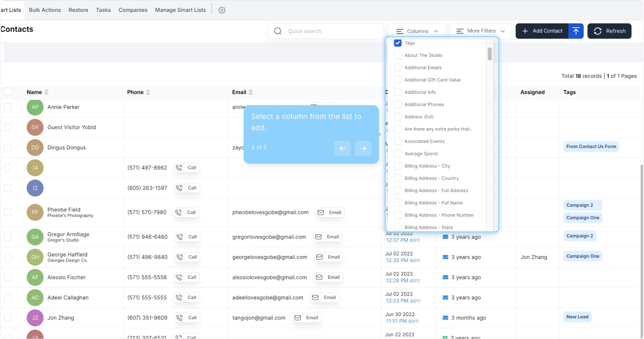
Task: Email Gregor Armitage via Email button
Action: point(328,237)
